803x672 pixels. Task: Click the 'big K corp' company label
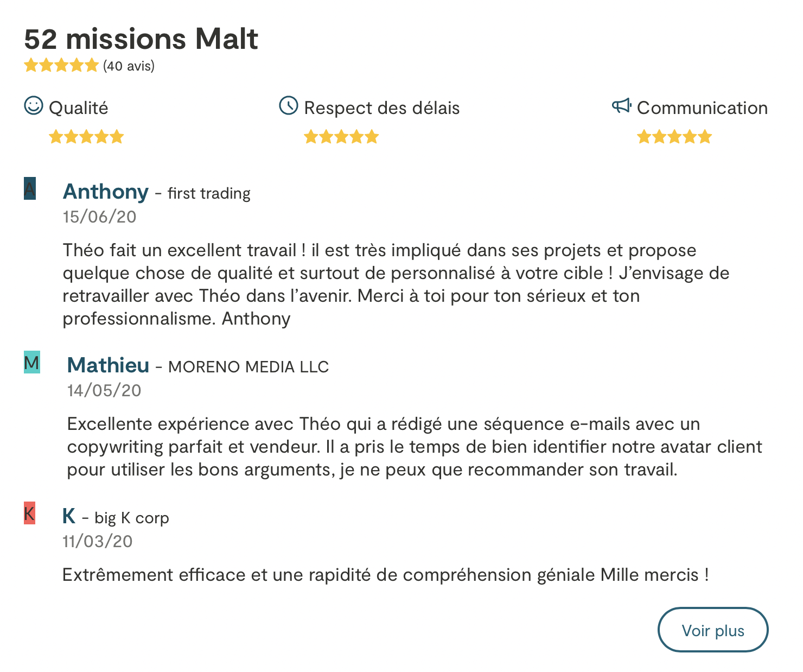pos(132,518)
